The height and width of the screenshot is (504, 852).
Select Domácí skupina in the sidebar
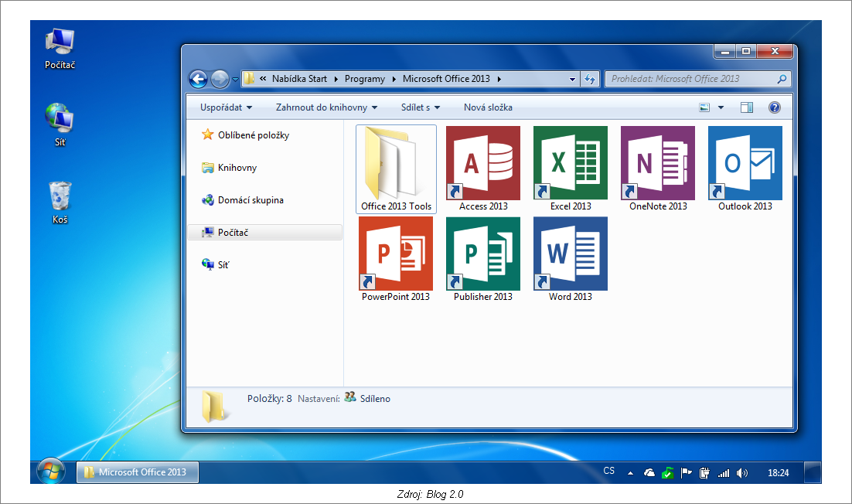250,200
